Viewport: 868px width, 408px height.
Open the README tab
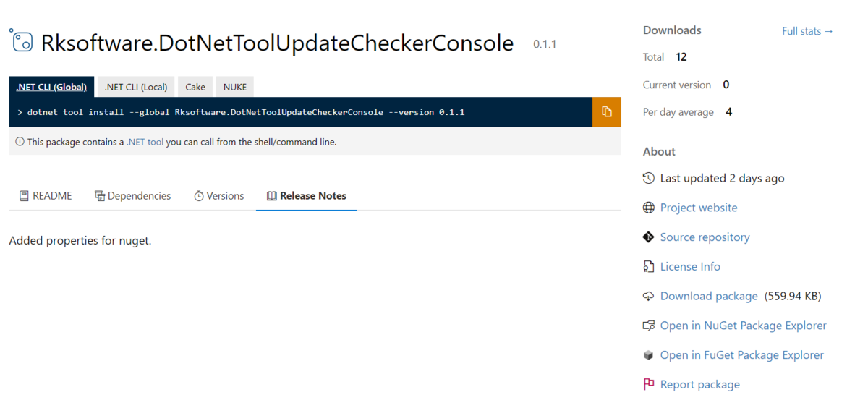click(46, 196)
